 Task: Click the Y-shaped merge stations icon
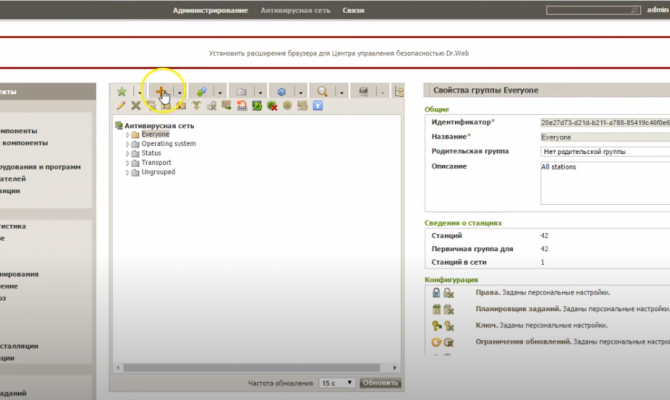click(196, 106)
